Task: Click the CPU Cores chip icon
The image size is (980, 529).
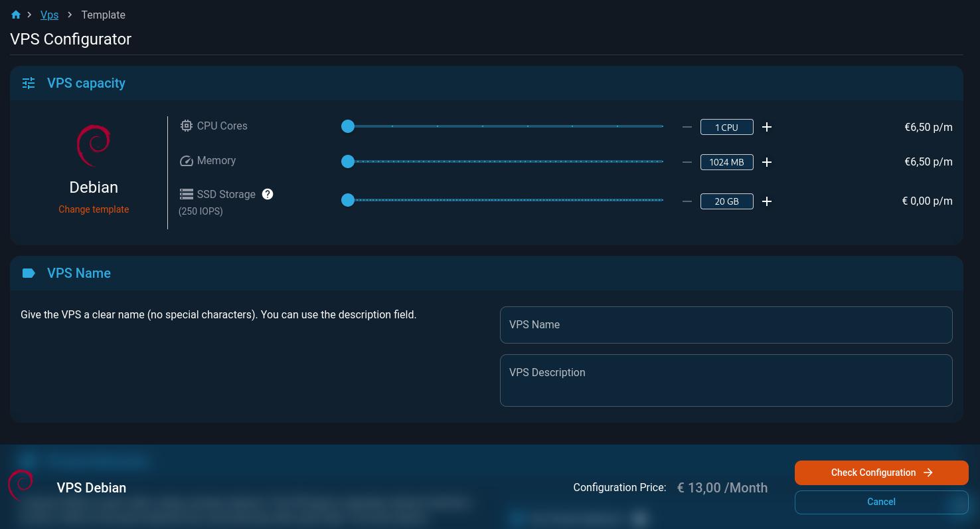Action: tap(187, 126)
